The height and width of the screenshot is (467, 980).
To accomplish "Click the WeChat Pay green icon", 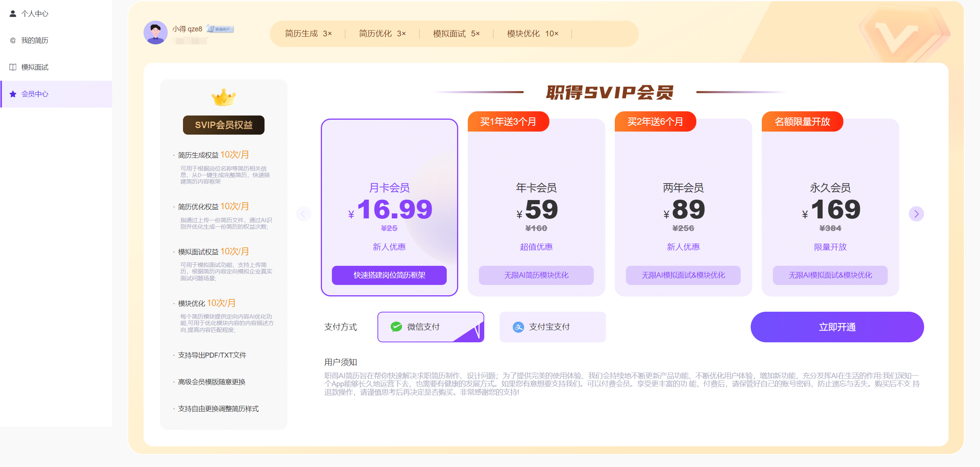I will pyautogui.click(x=395, y=327).
